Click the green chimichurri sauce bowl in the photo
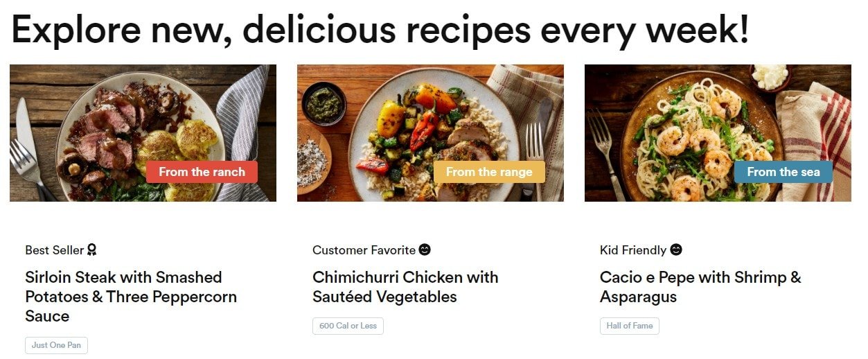This screenshot has width=868, height=359. click(324, 102)
